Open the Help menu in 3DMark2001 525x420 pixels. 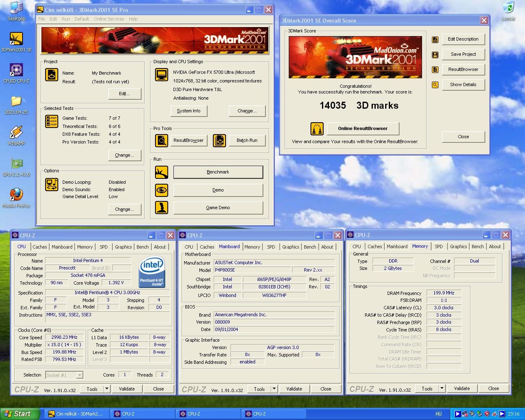(x=133, y=19)
